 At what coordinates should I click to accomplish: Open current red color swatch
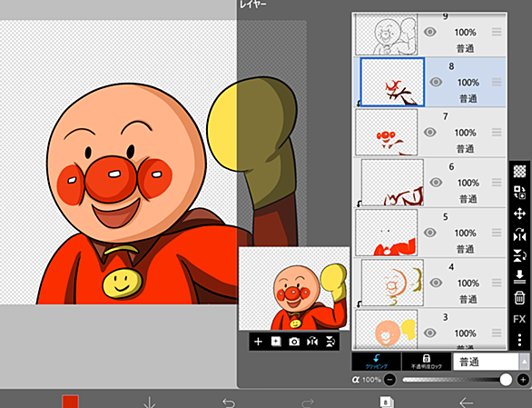70,402
